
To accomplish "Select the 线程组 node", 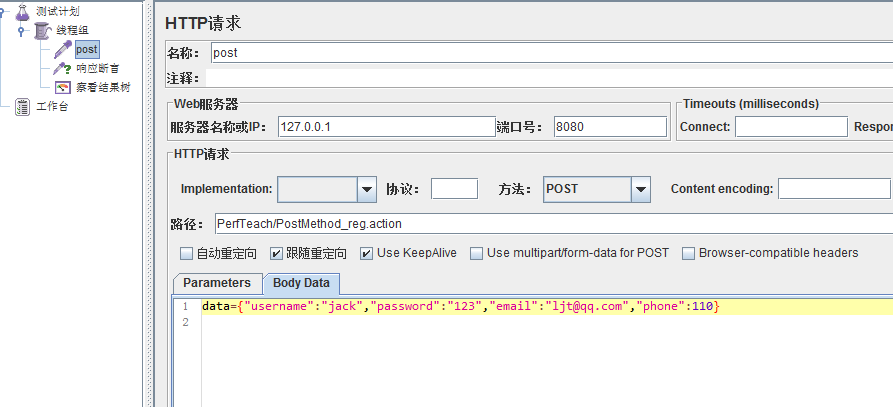I will (x=72, y=30).
